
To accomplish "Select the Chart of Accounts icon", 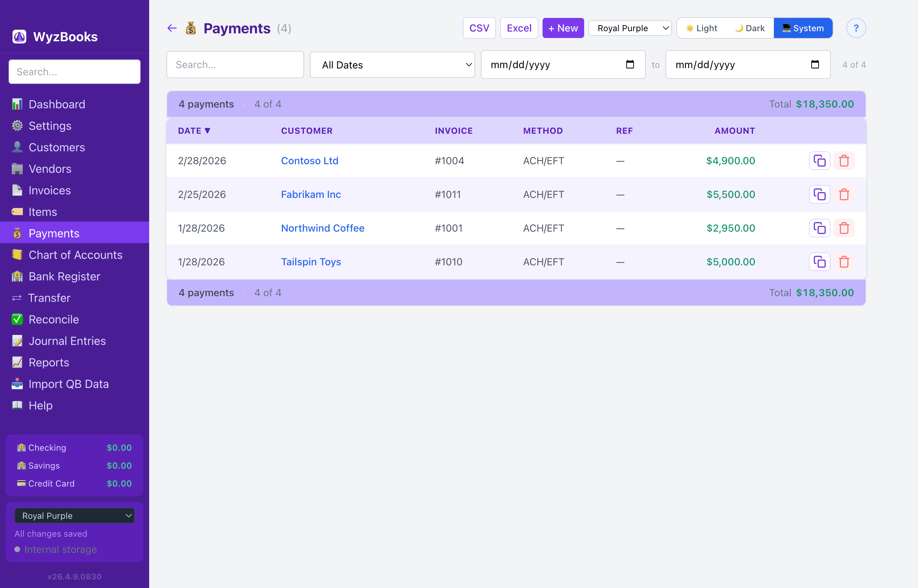I will [x=17, y=255].
